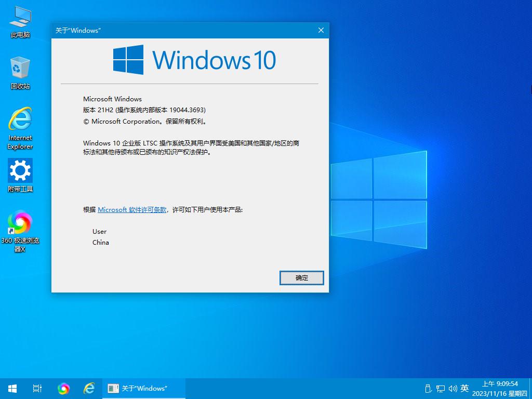532x399 pixels.
Task: Launch Internet Explorer from the taskbar
Action: 89,389
